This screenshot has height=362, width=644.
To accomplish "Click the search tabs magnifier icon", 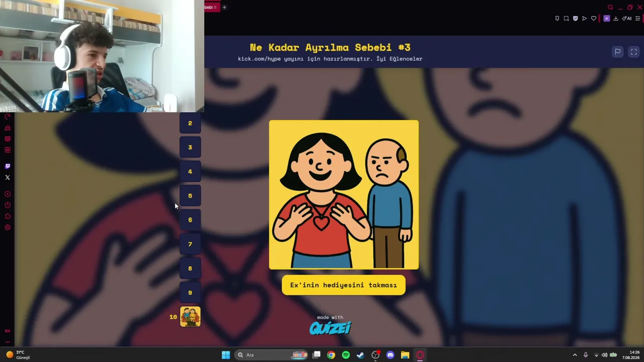I will tap(610, 7).
